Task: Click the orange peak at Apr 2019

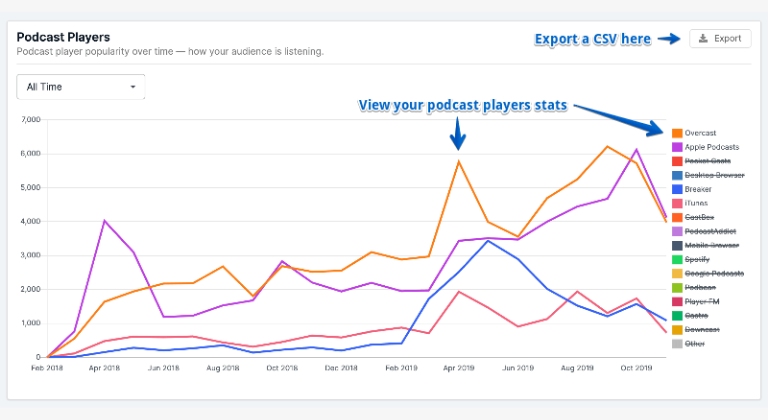Action: click(458, 161)
